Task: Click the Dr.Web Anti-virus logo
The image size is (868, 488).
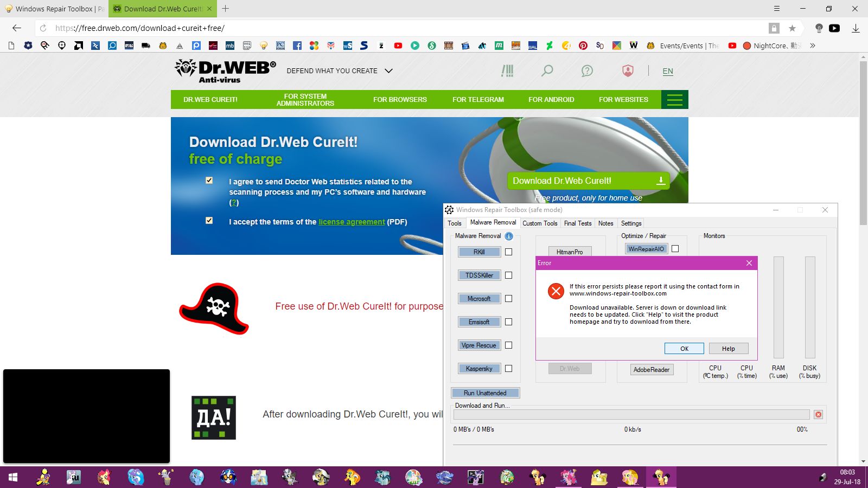Action: (225, 71)
